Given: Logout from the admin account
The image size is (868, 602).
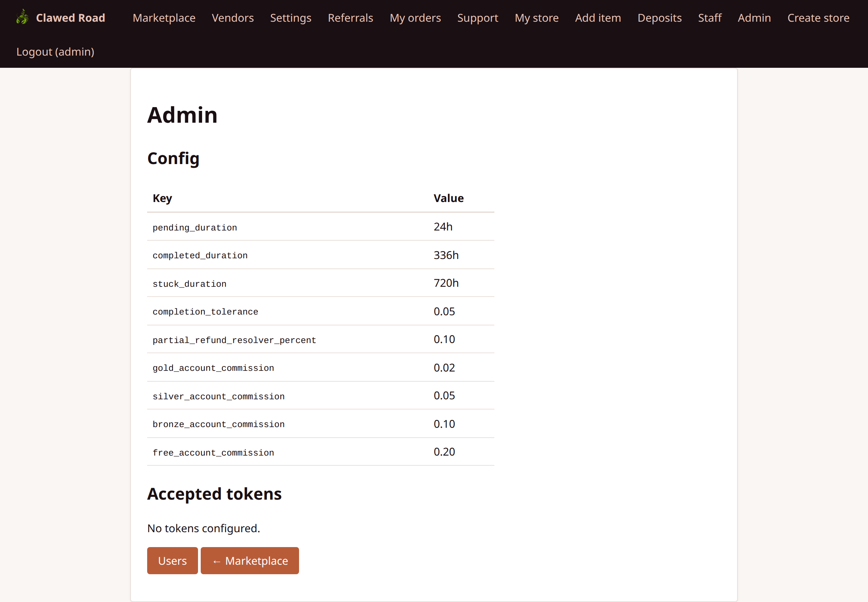Looking at the screenshot, I should tap(55, 52).
